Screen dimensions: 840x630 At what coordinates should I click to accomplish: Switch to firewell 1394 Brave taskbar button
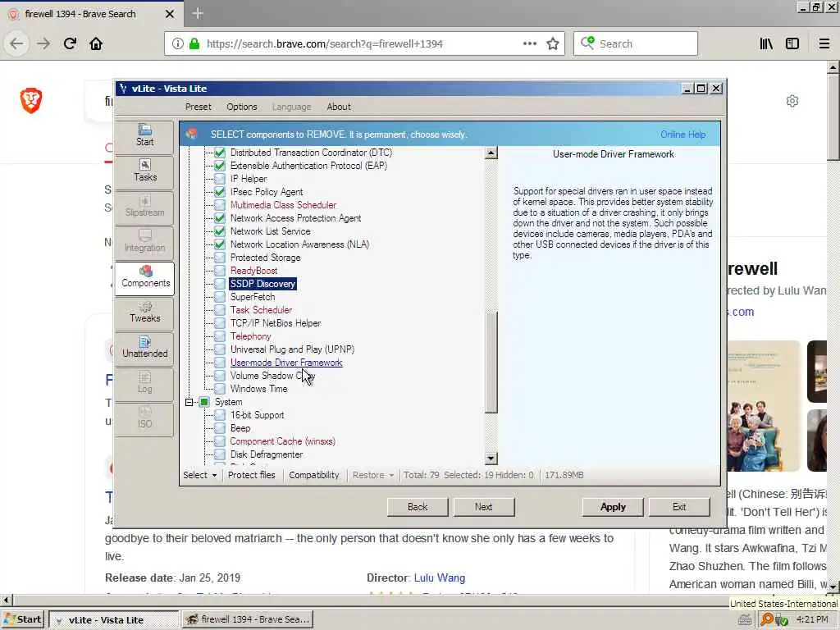pos(248,620)
